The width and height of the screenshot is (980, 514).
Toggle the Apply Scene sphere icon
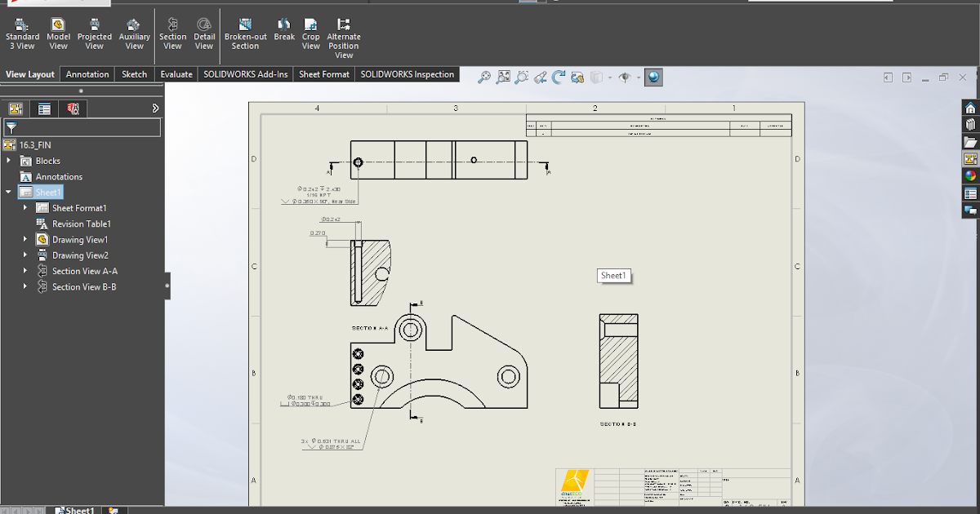tap(653, 77)
